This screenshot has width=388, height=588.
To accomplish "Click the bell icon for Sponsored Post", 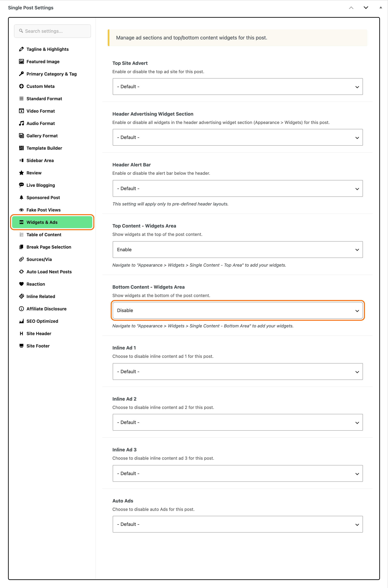I will click(22, 197).
